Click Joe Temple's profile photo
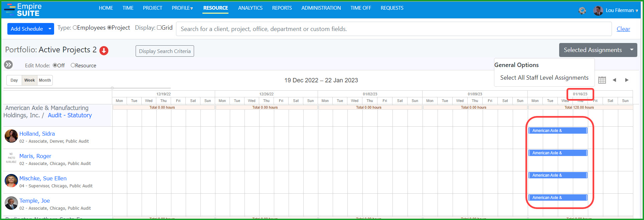This screenshot has width=644, height=220. (11, 203)
